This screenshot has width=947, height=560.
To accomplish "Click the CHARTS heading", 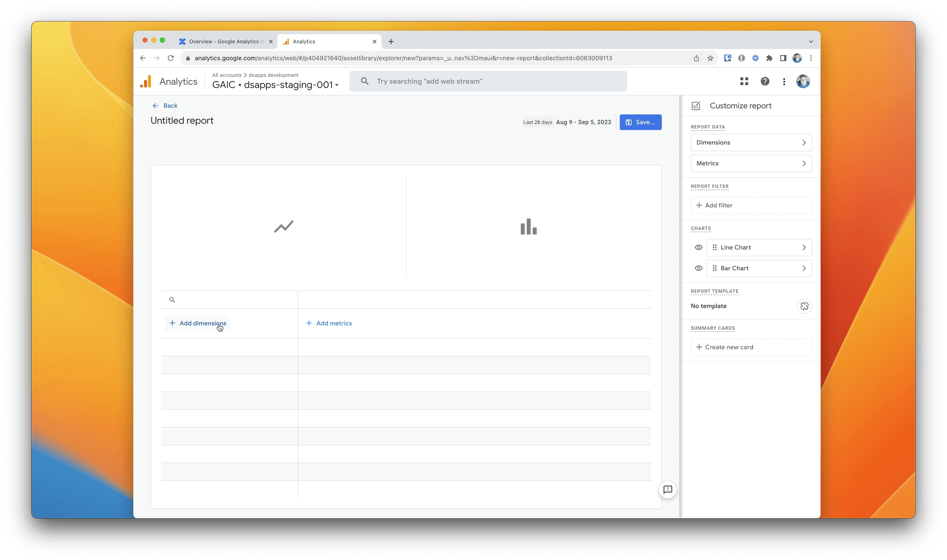I will [x=701, y=228].
